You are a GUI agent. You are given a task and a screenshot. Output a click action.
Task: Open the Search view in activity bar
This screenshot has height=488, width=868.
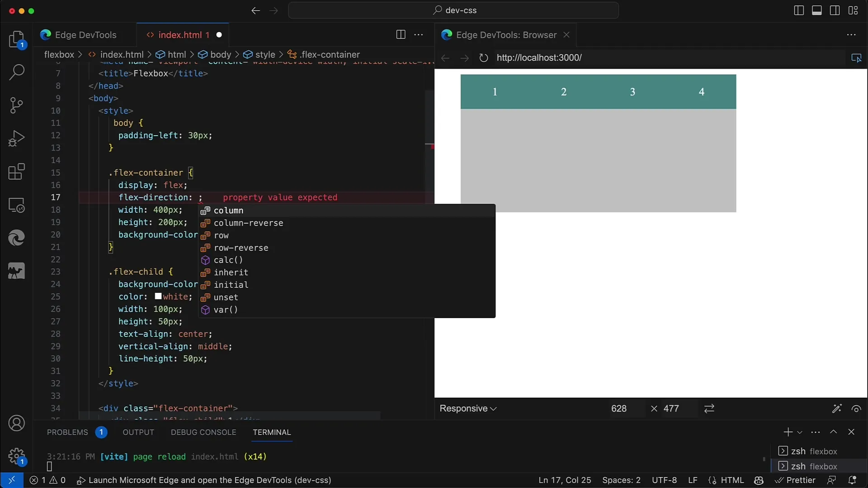(x=17, y=72)
